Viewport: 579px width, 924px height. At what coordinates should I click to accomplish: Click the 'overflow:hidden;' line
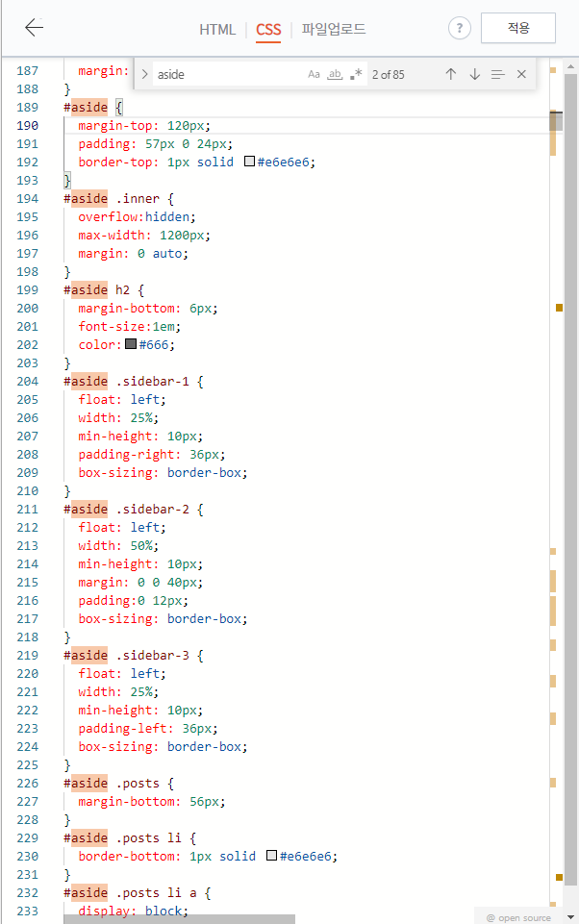[x=137, y=217]
